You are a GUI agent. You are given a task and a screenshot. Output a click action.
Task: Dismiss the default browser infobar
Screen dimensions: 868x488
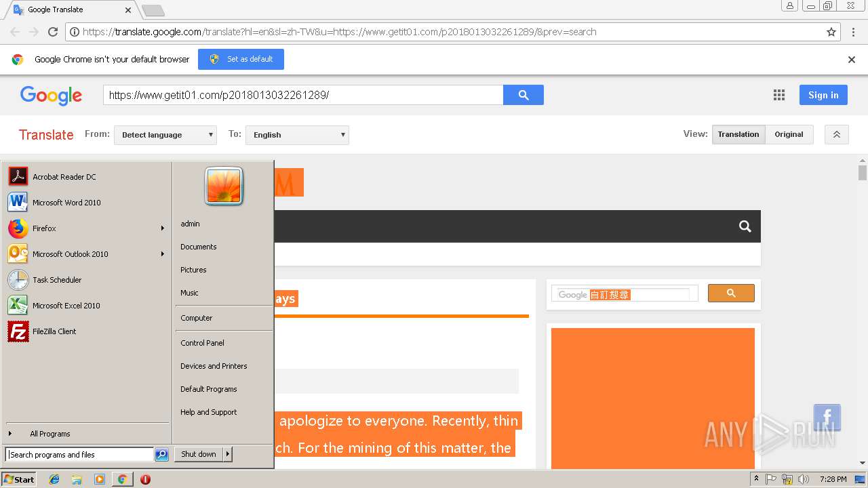pos(852,60)
